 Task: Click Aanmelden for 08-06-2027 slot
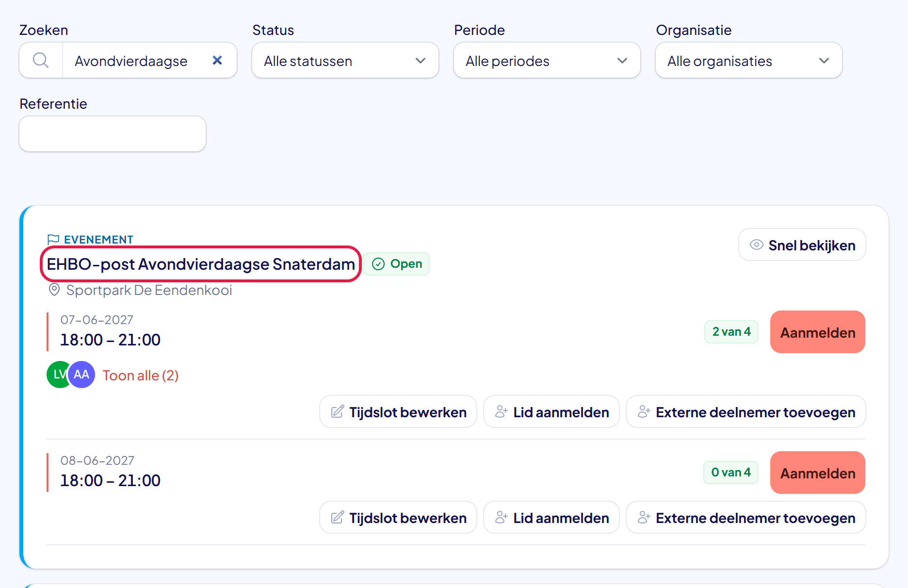click(x=818, y=473)
